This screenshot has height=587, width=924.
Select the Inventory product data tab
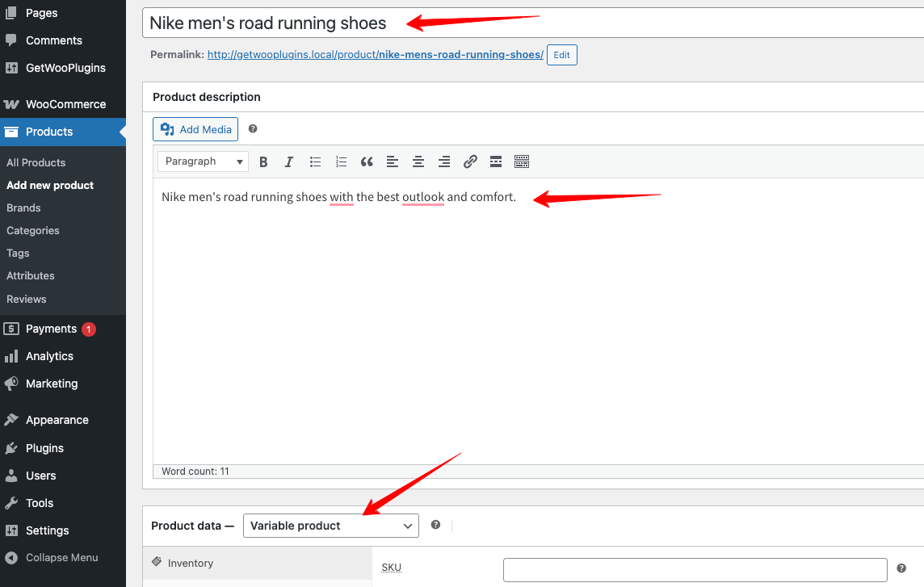[x=257, y=563]
